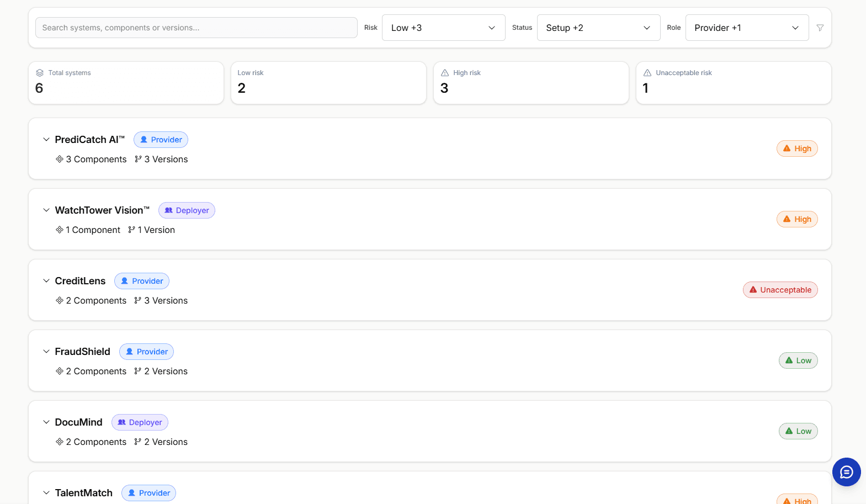The width and height of the screenshot is (866, 504).
Task: Click PrediCatch AI Provider badge
Action: pos(161,140)
